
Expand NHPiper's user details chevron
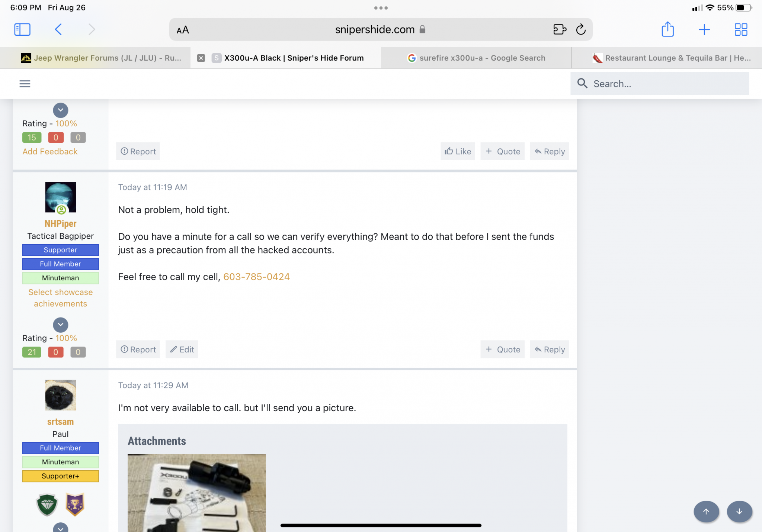(61, 325)
